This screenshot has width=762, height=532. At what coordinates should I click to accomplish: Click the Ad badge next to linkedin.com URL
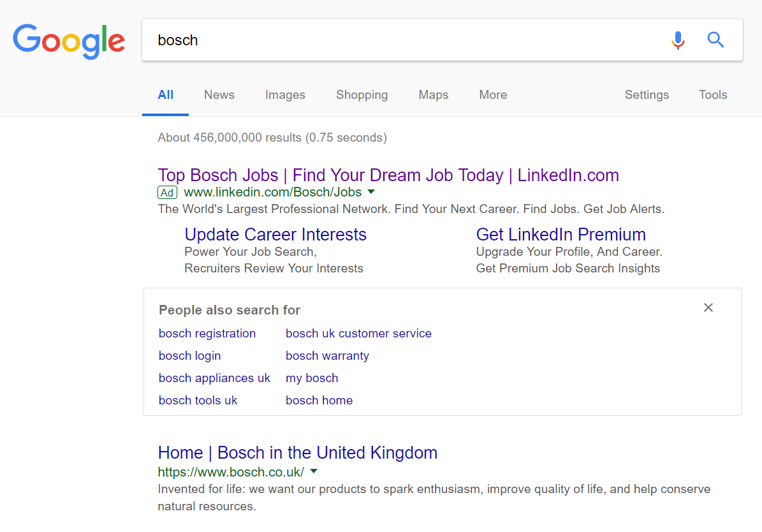coord(167,193)
